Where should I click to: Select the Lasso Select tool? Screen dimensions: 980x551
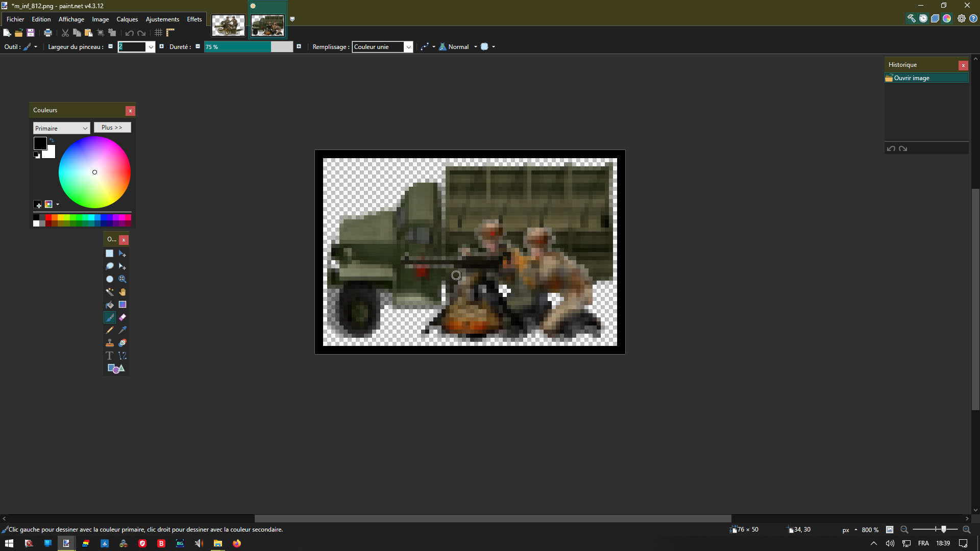109,266
